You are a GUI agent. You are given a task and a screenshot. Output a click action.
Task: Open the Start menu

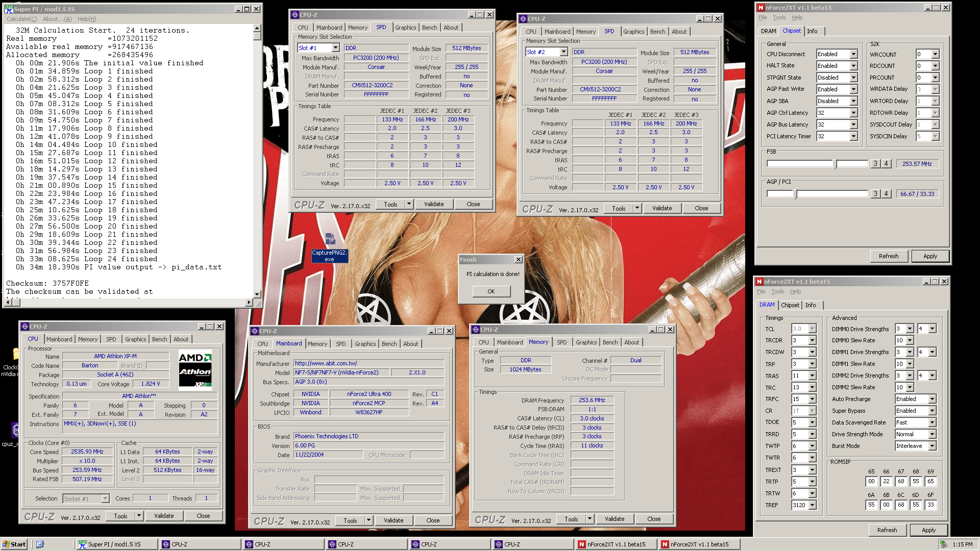tap(14, 544)
